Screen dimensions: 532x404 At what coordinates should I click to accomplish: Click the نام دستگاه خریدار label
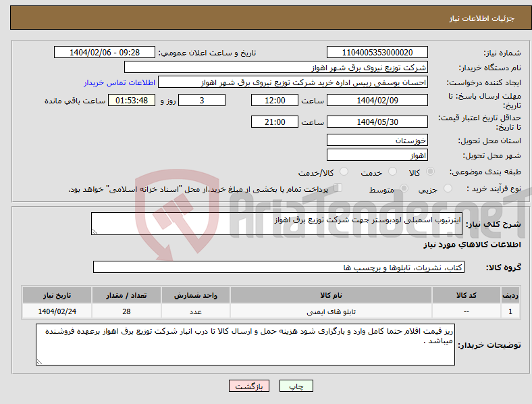pos(490,68)
